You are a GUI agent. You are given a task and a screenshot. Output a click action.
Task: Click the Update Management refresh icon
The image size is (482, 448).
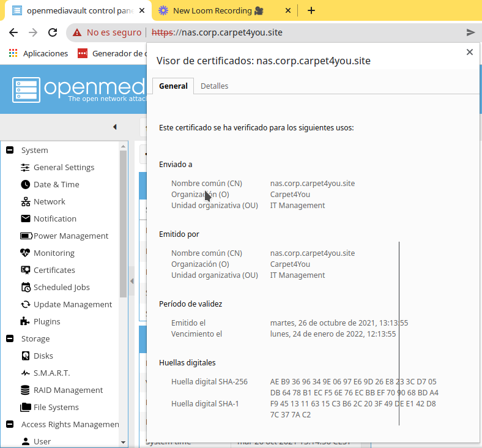tap(25, 304)
